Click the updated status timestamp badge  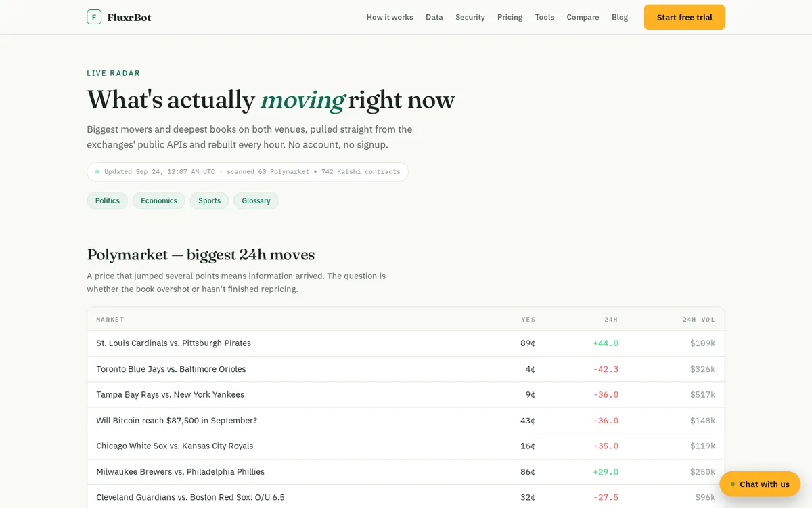248,171
